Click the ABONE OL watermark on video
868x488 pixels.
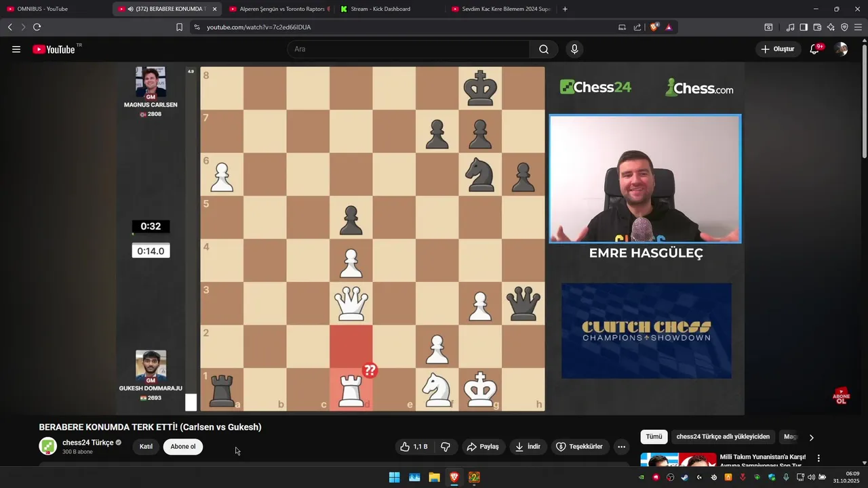(841, 396)
